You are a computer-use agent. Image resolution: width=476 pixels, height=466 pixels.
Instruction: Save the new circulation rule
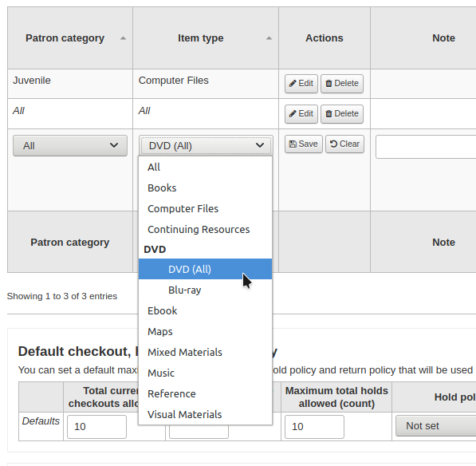point(304,144)
